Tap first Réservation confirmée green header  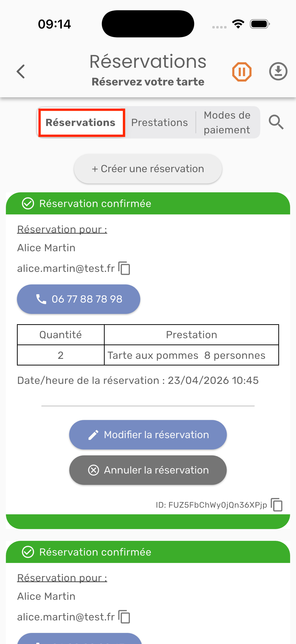[148, 204]
